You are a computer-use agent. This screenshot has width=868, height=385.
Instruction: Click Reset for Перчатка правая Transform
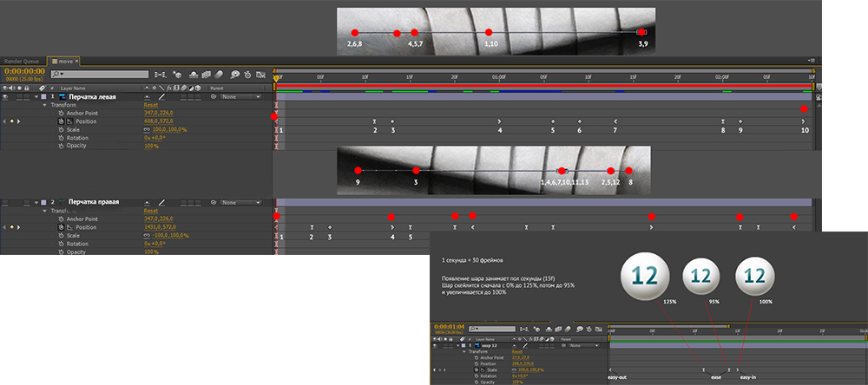(x=151, y=210)
